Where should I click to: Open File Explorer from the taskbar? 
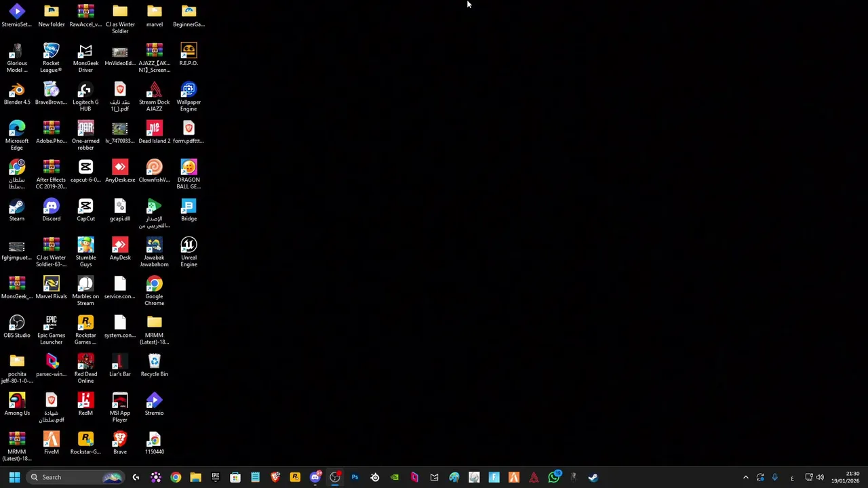pyautogui.click(x=195, y=477)
